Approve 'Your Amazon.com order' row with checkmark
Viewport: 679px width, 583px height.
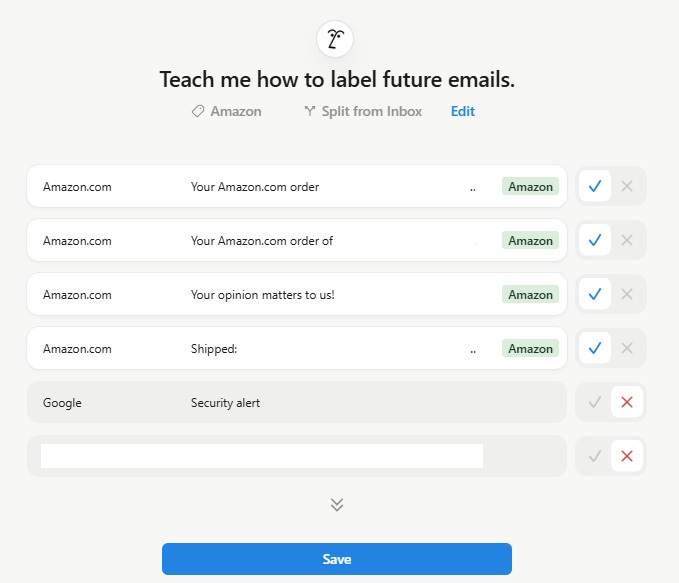(x=595, y=186)
